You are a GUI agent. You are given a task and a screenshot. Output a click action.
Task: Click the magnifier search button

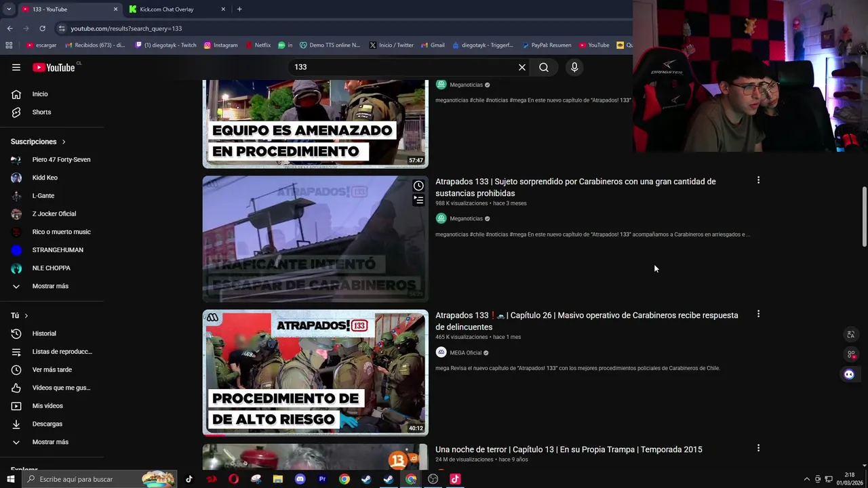click(x=544, y=67)
